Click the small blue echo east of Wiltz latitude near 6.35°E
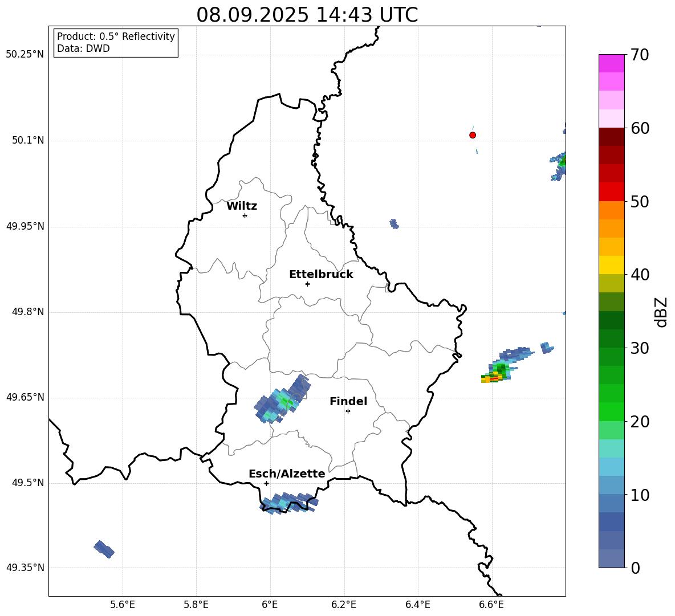Image resolution: width=675 pixels, height=616 pixels. pos(394,224)
